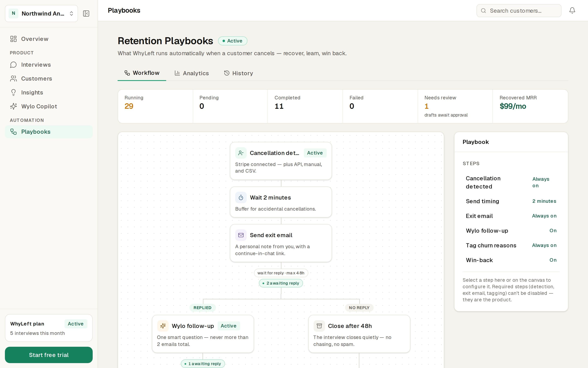588x368 pixels.
Task: Click the wait for reply max 48h label
Action: 281,273
